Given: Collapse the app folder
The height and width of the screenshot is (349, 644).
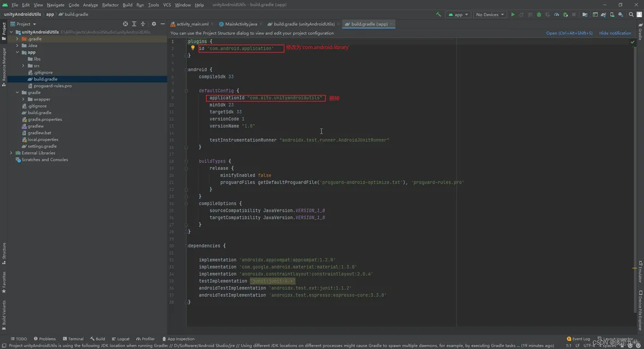Looking at the screenshot, I should (x=17, y=52).
